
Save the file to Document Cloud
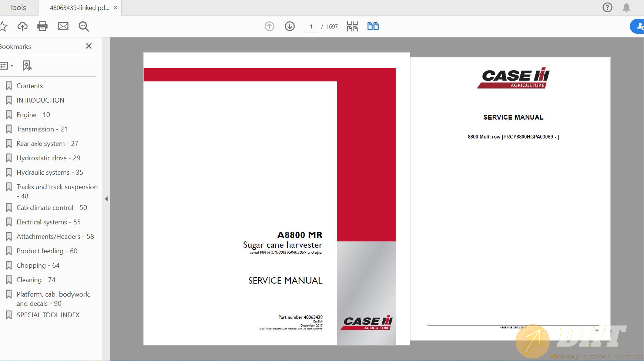coord(23,26)
